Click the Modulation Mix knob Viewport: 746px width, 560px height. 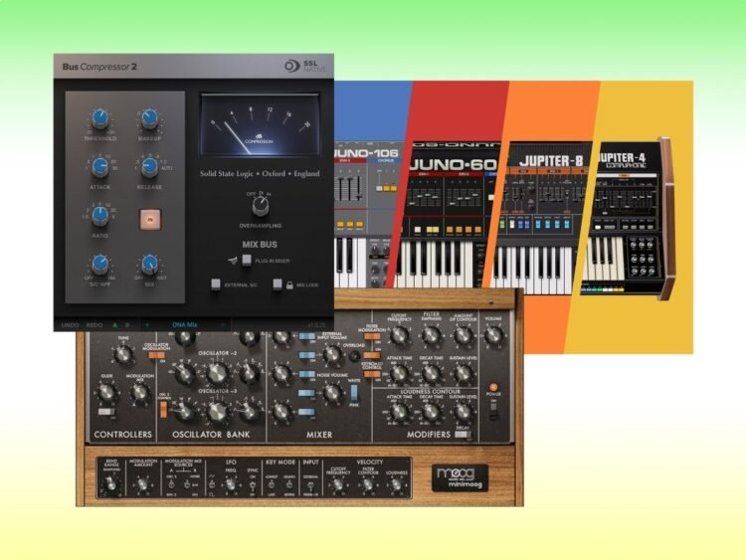[139, 393]
